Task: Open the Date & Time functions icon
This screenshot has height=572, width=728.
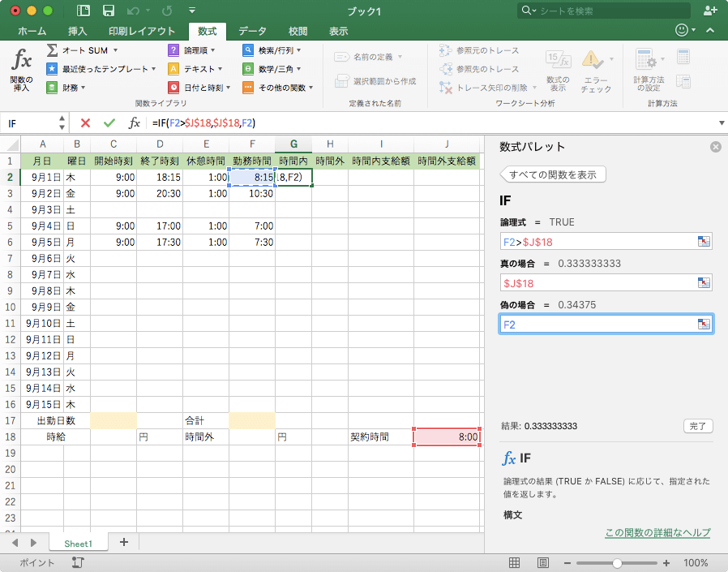Action: [x=173, y=88]
